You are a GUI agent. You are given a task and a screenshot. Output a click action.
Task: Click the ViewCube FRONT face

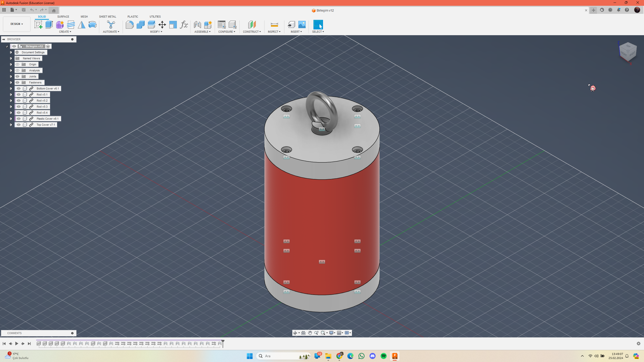point(623,54)
